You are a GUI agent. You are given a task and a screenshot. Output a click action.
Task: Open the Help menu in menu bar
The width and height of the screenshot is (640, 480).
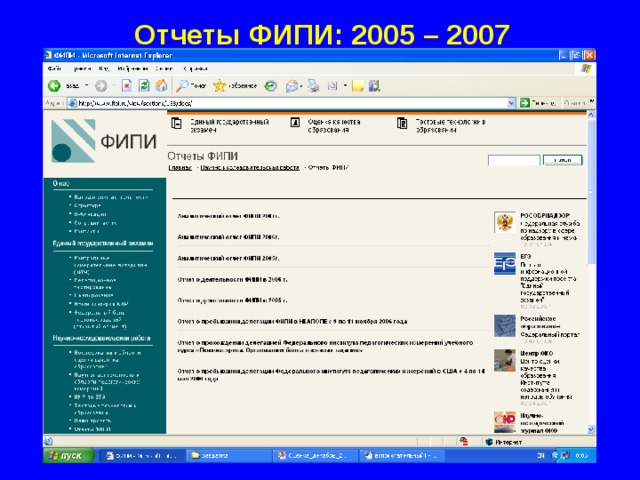coord(195,69)
